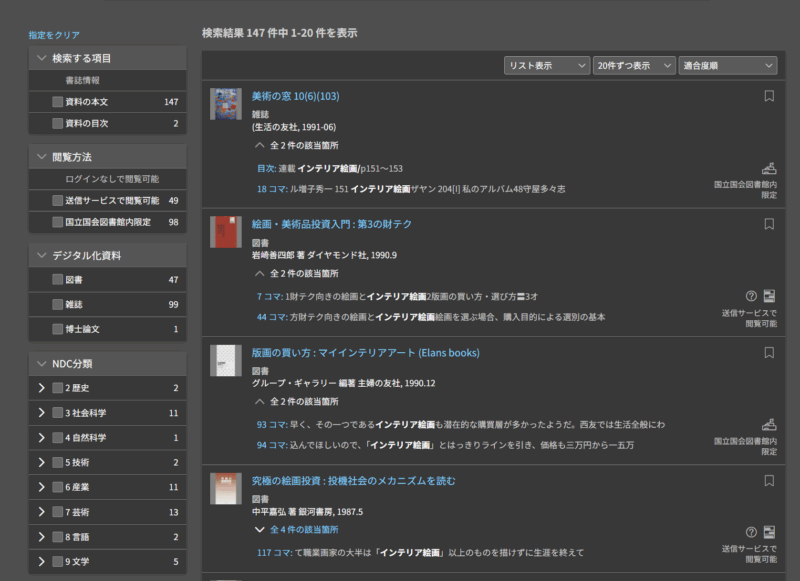Collapse the デジタル化資料 section header
The image size is (800, 581).
(x=42, y=256)
